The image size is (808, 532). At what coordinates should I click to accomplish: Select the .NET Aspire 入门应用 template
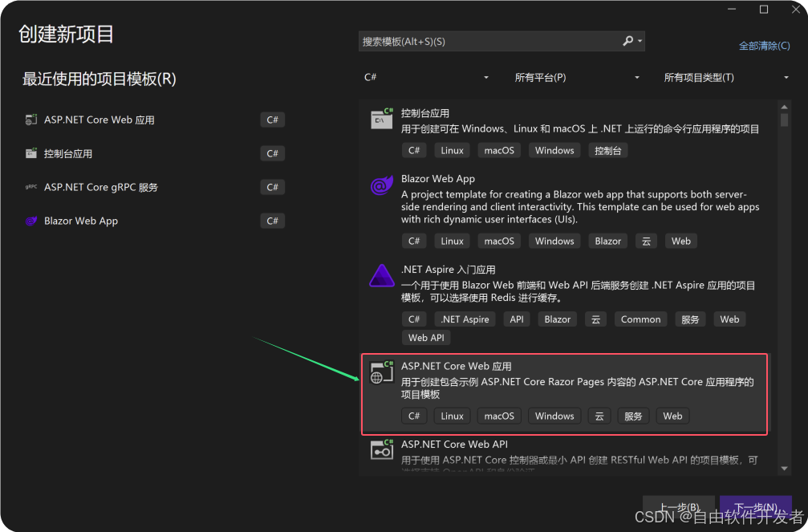click(x=449, y=270)
